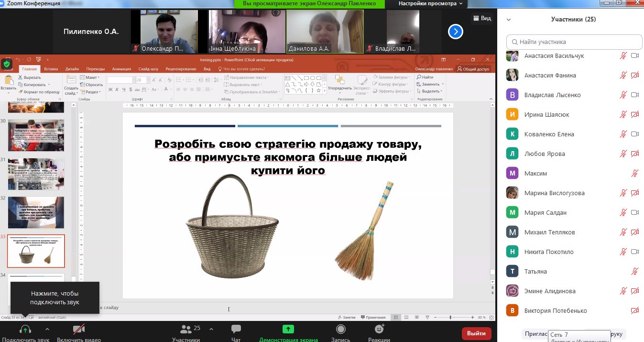This screenshot has width=644, height=342.
Task: Click blue arrow to show next videos
Action: pos(455,32)
